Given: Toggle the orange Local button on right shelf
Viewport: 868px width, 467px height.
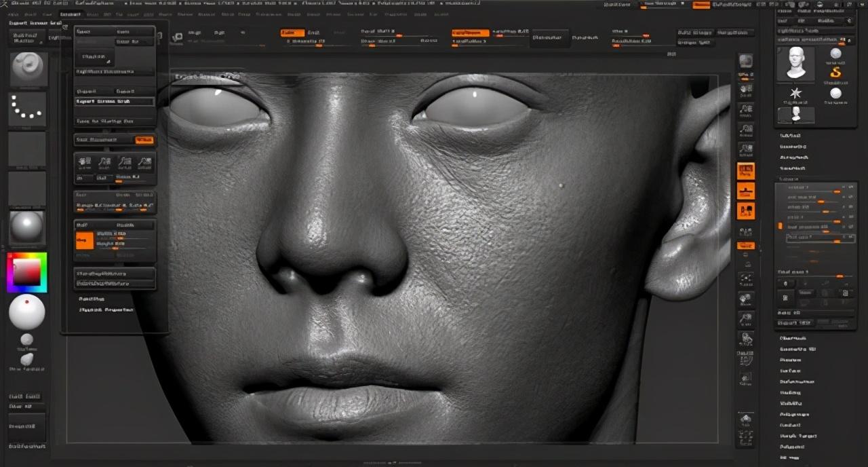Looking at the screenshot, I should click(745, 211).
